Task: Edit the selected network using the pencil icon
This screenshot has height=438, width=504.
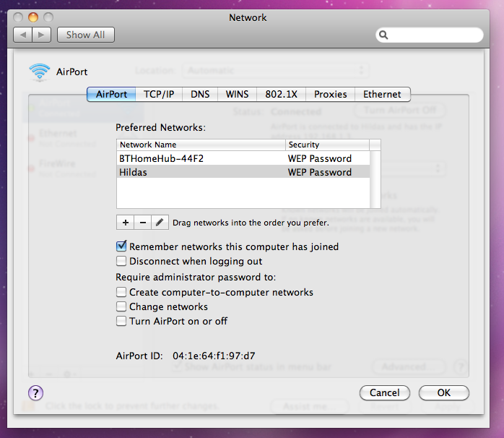Action: click(160, 223)
